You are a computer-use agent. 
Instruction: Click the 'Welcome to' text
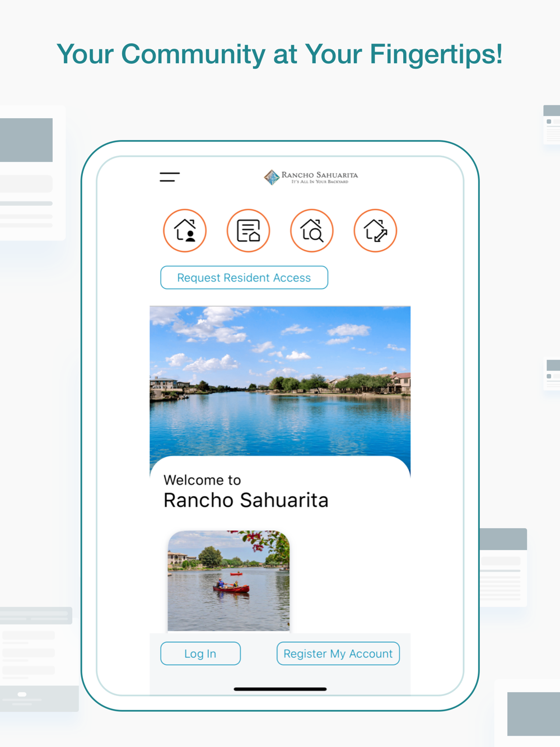click(202, 480)
